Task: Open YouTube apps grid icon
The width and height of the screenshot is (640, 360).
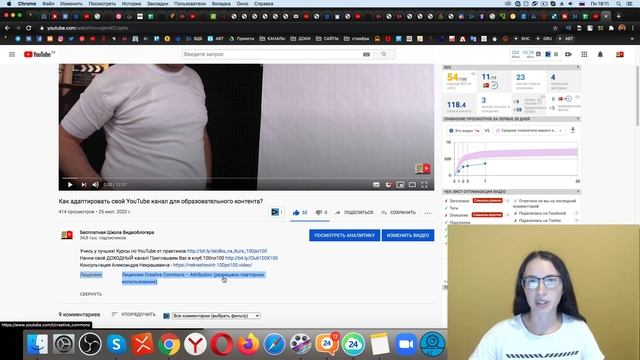Action: pos(584,54)
